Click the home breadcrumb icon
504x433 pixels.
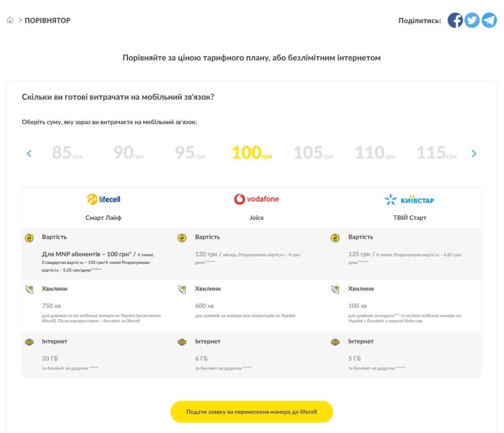coord(9,21)
